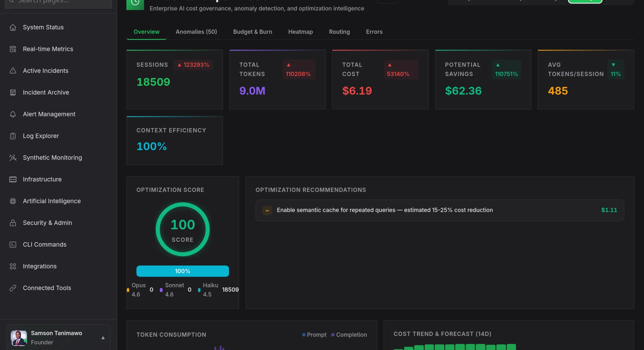Open the Anomalies (50) tab
Viewport: 644px width, 350px height.
point(196,32)
